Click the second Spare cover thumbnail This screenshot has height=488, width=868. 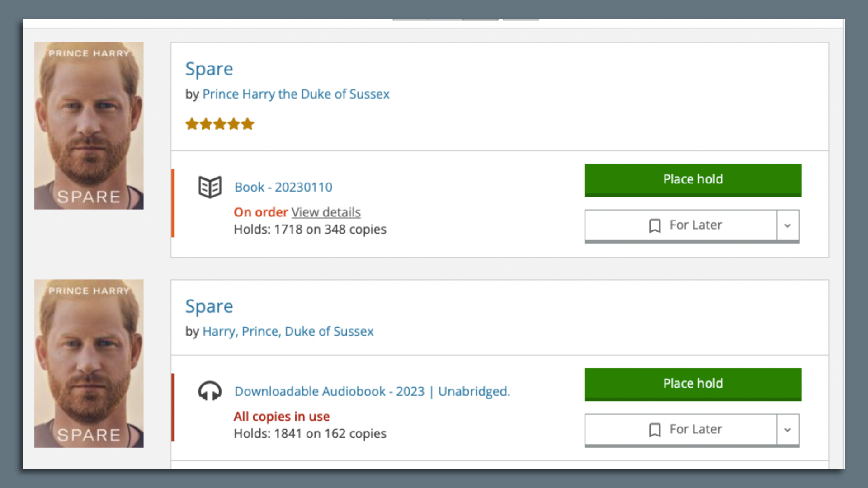(x=89, y=363)
